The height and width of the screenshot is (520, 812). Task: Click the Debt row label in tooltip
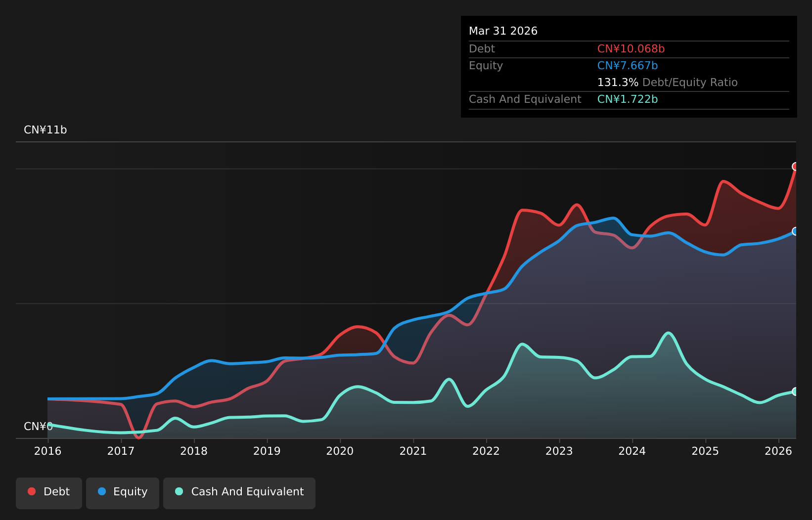point(482,49)
